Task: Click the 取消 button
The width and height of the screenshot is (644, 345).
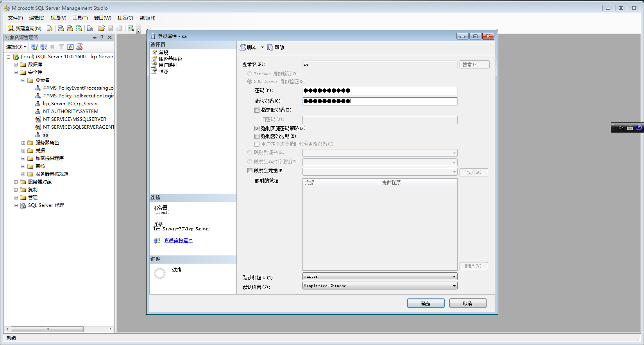Action: 468,304
